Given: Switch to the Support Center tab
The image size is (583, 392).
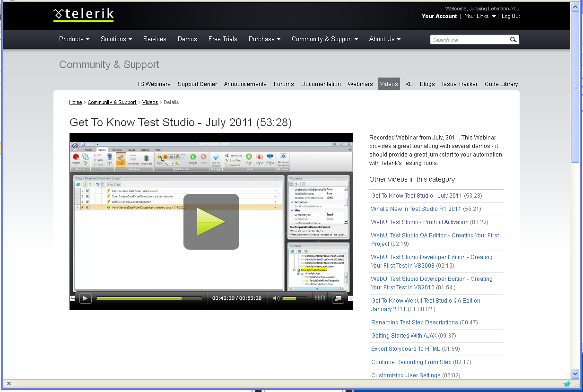Looking at the screenshot, I should coord(197,84).
